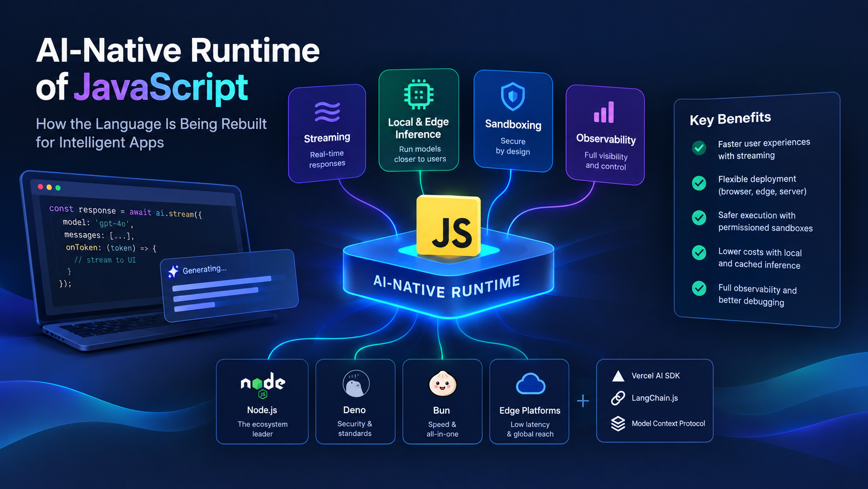This screenshot has height=489, width=868.
Task: Click the Key Benefits heading
Action: click(730, 118)
